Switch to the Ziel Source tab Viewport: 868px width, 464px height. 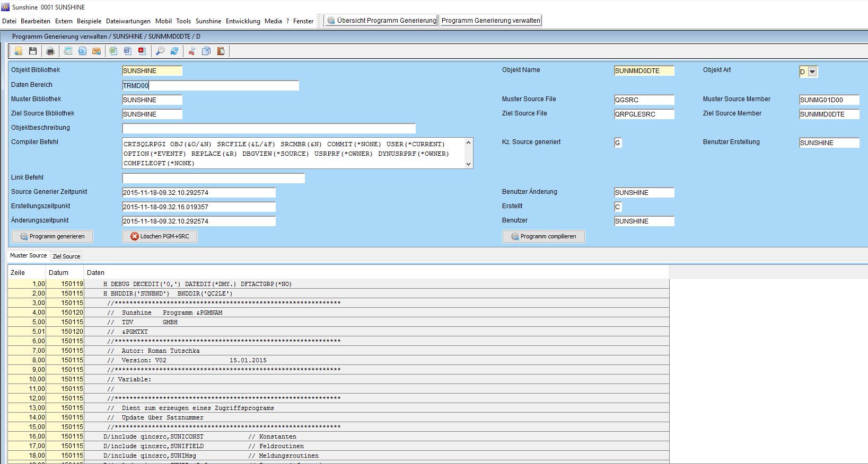pos(66,256)
